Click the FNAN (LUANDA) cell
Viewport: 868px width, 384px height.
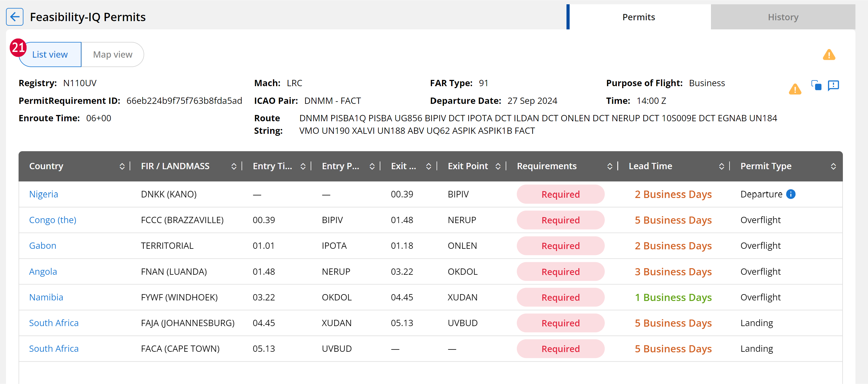(x=174, y=272)
